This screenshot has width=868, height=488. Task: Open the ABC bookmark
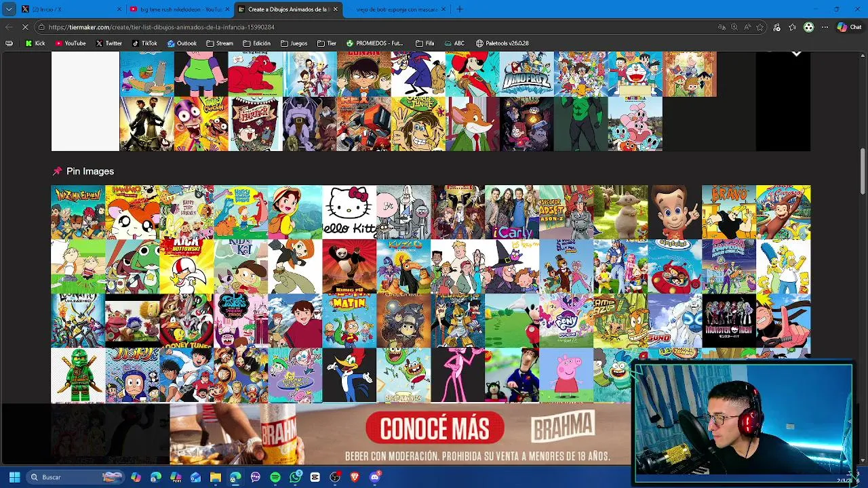[454, 43]
